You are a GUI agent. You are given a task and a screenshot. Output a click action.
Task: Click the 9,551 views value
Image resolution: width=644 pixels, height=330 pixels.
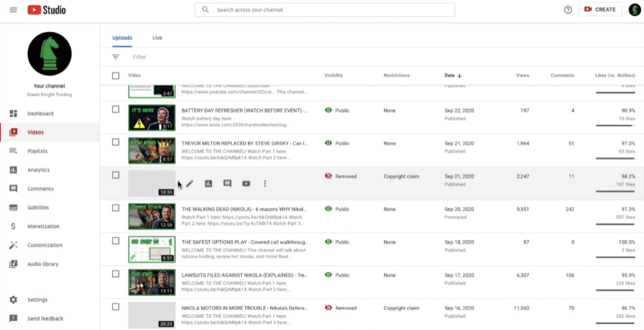[x=522, y=209]
